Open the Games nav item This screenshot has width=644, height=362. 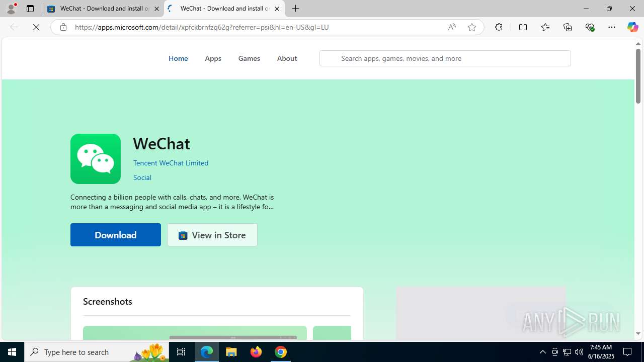[249, 58]
